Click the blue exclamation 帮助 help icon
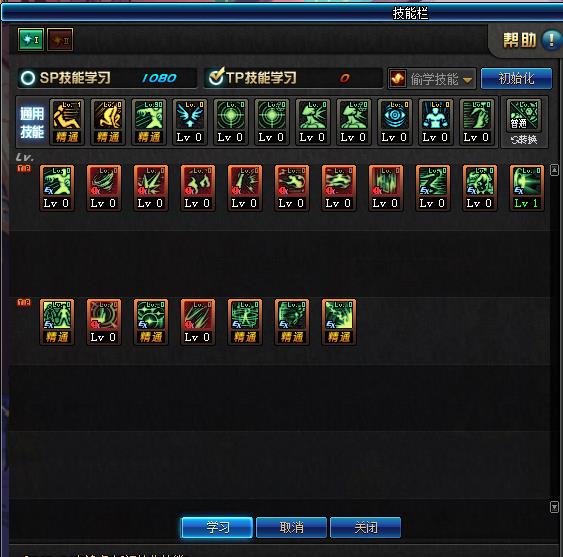563x557 pixels. point(552,40)
